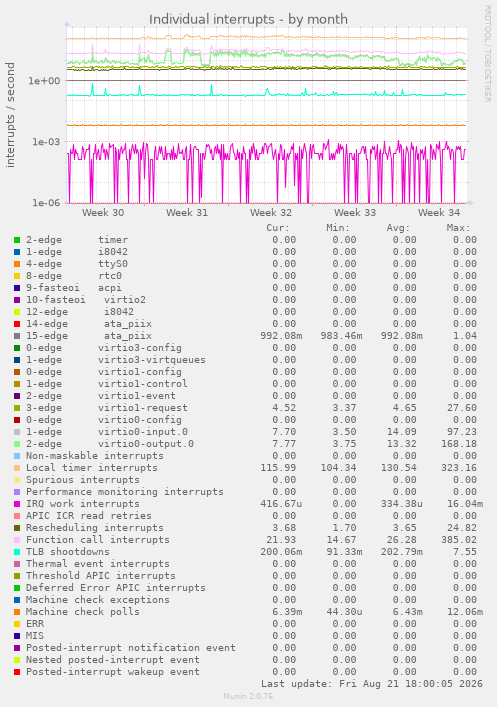Click the red swatch for Posted-interrupt wakeup event

[17, 672]
